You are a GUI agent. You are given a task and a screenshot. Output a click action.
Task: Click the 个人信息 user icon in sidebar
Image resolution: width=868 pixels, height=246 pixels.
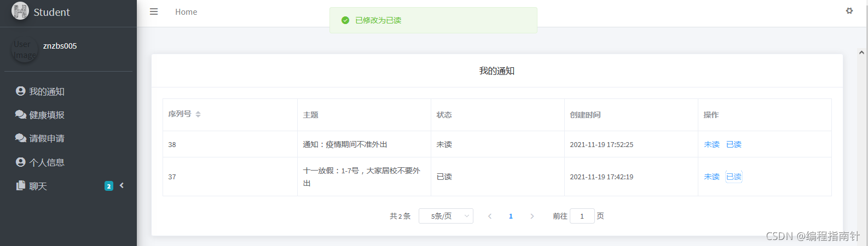coord(20,162)
